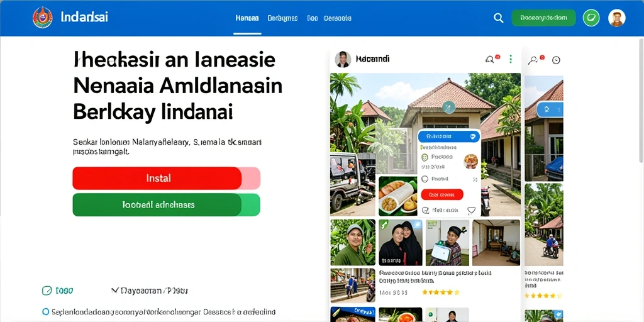Viewport: 644px width, 322px height.
Task: Click the blue badge on the two women photo
Action: pos(416,225)
